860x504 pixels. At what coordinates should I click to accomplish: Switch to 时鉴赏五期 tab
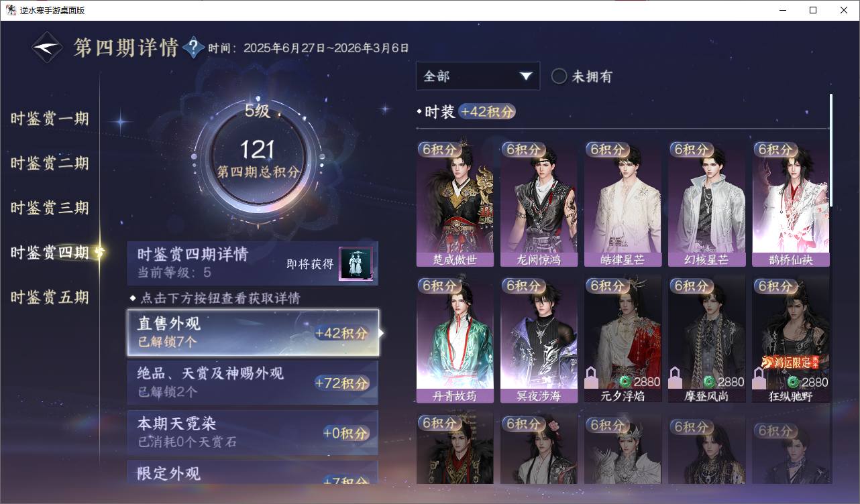pos(50,298)
